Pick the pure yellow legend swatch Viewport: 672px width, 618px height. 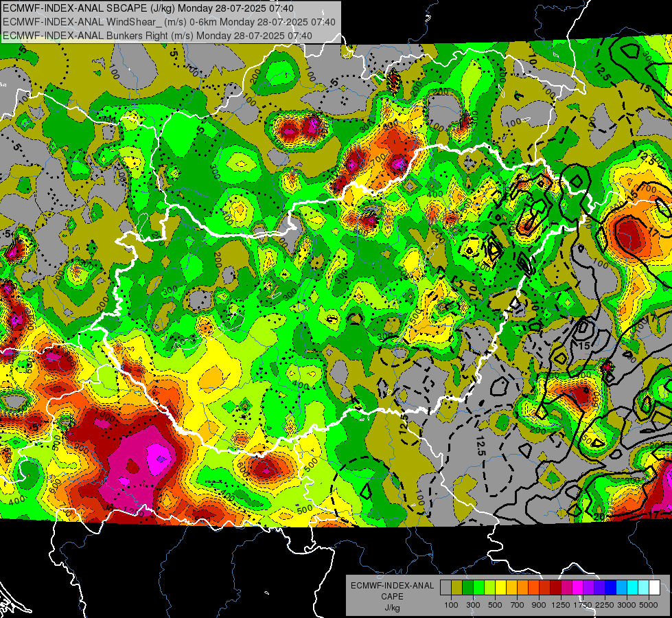click(500, 587)
